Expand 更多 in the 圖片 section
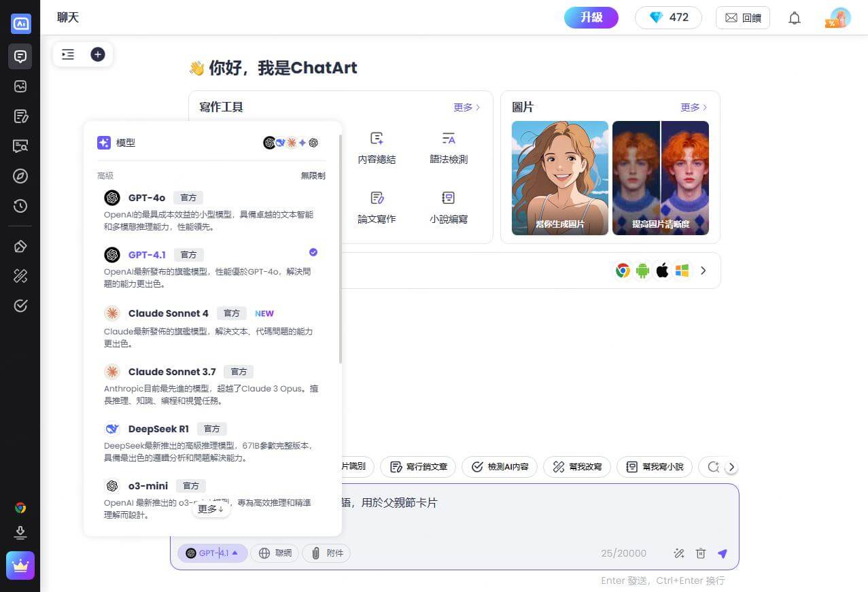The image size is (868, 592). (x=694, y=107)
